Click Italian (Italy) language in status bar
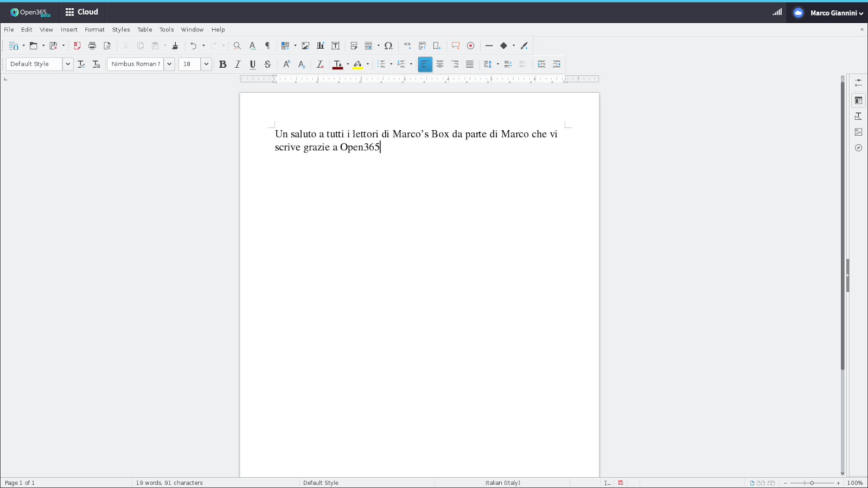Viewport: 868px width, 488px height. point(503,483)
